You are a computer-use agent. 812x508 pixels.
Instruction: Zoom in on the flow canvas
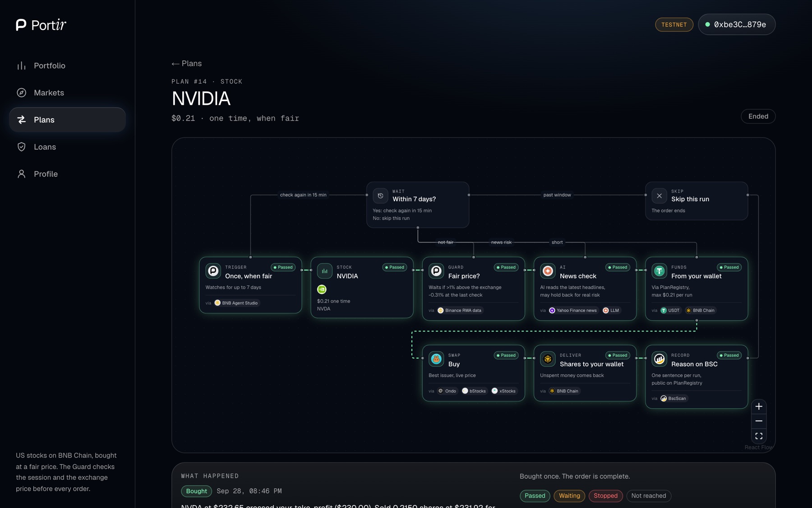click(759, 406)
